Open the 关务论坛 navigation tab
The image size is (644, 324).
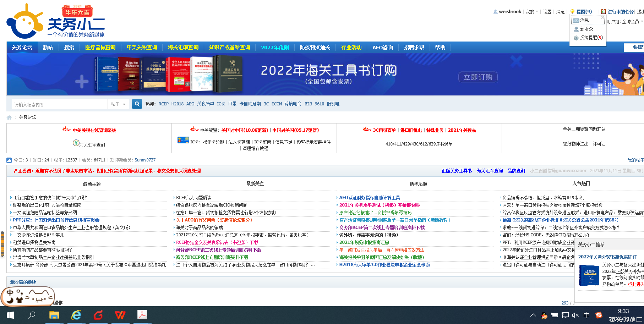point(22,48)
